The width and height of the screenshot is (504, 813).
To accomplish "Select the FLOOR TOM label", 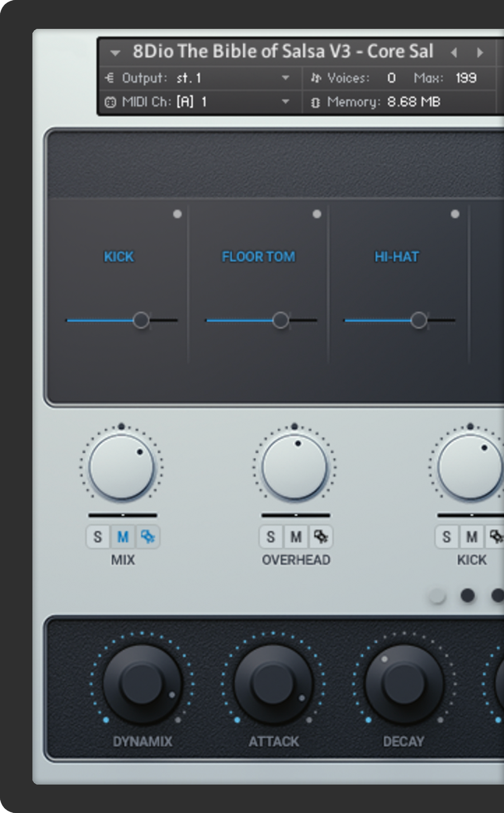I will [258, 257].
